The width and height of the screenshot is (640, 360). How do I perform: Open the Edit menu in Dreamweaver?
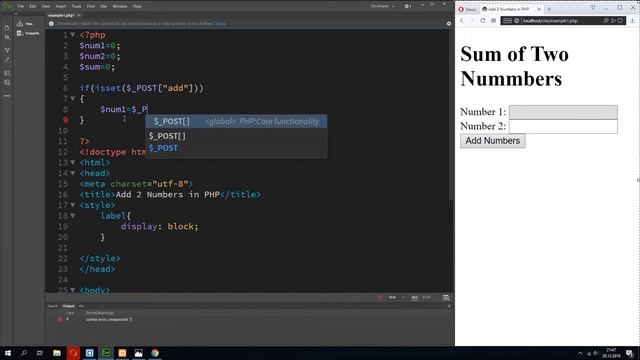[x=33, y=6]
